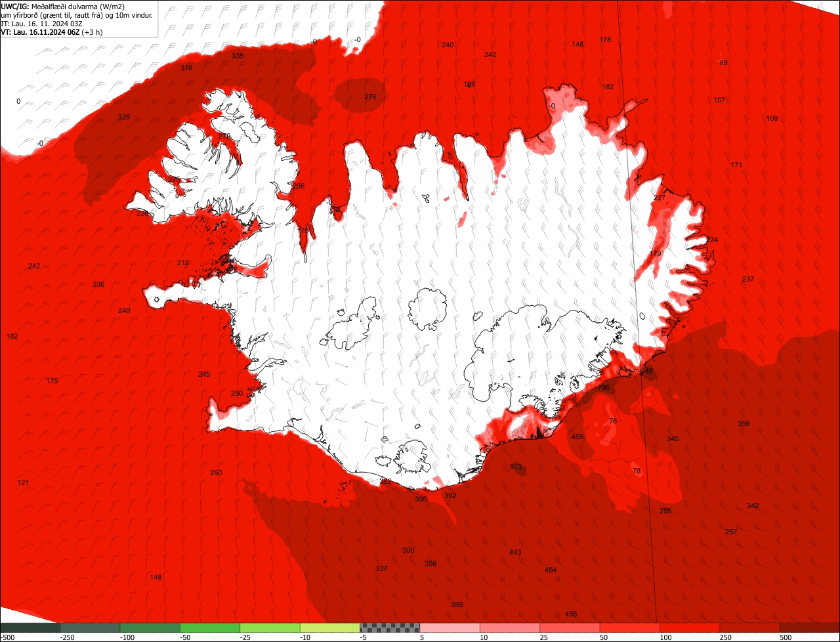This screenshot has width=840, height=642.
Task: Click the legend swatch between 100 and 250
Action: coord(690,628)
